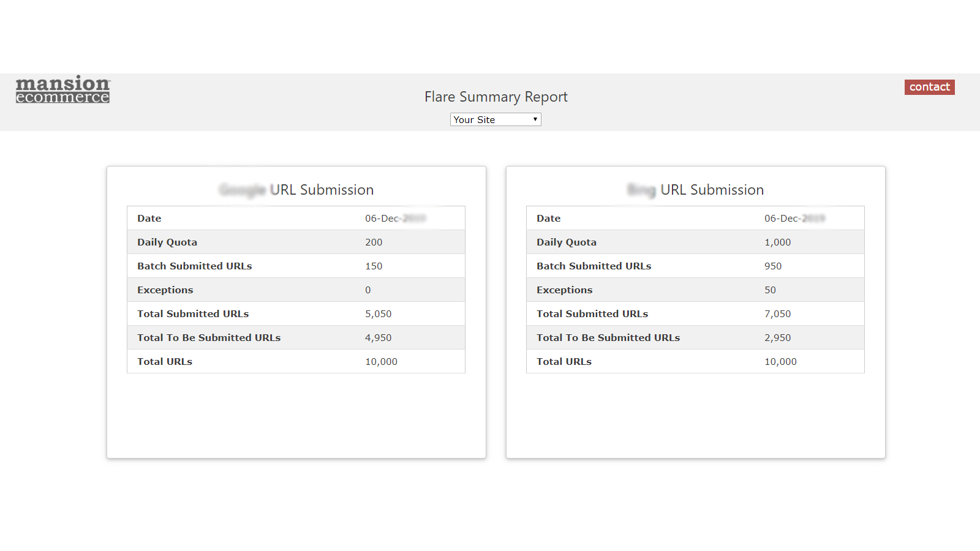
Task: Click the Exceptions value 50
Action: click(770, 290)
